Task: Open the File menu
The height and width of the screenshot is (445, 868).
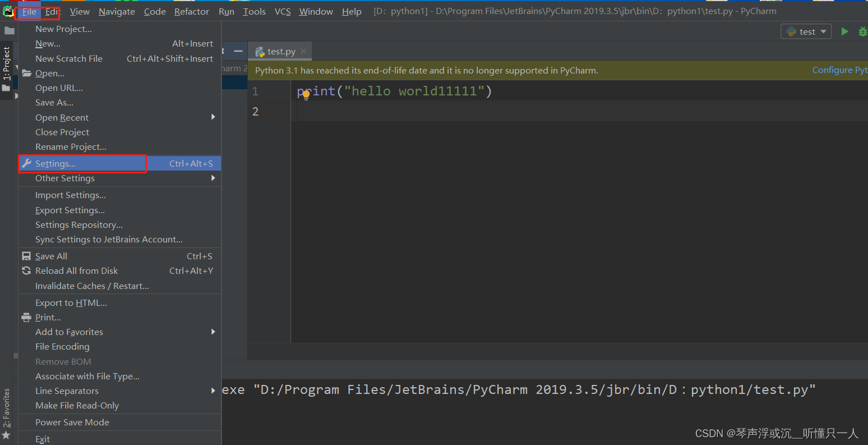Action: pyautogui.click(x=29, y=11)
